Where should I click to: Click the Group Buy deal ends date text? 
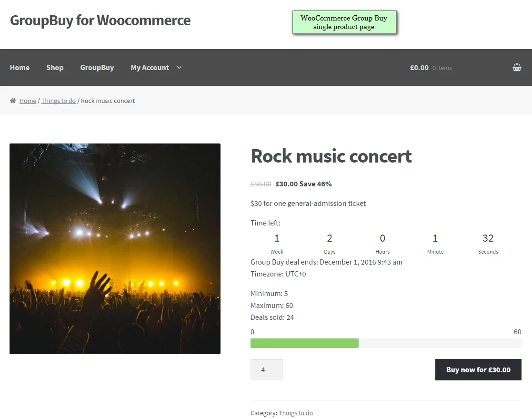pos(327,262)
